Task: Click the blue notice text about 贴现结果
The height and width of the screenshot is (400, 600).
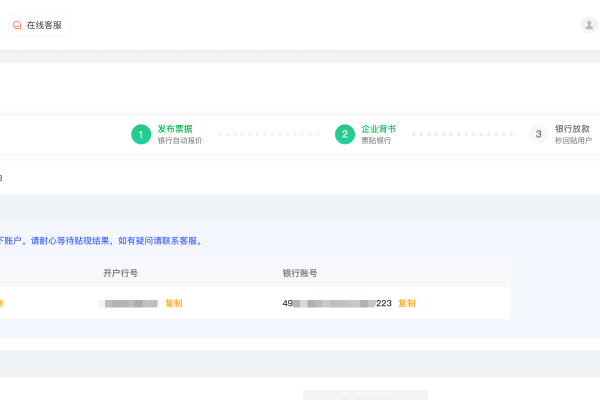Action: pyautogui.click(x=101, y=241)
